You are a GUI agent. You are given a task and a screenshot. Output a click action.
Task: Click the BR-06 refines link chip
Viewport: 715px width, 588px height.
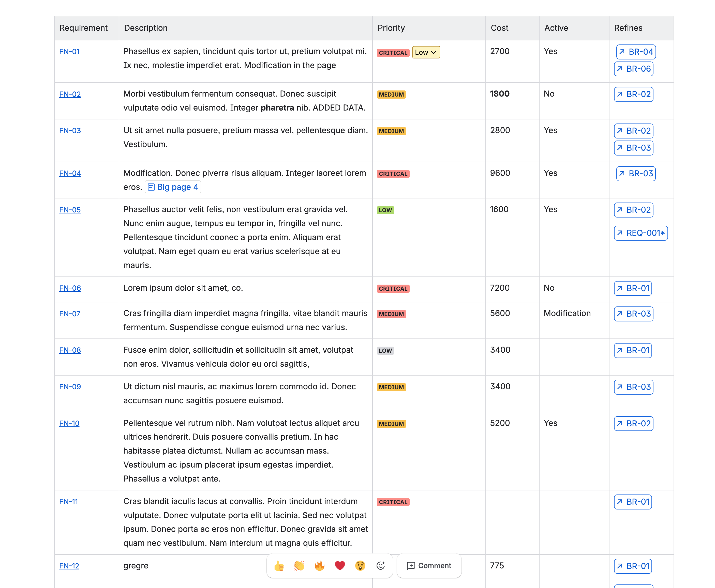pos(633,69)
